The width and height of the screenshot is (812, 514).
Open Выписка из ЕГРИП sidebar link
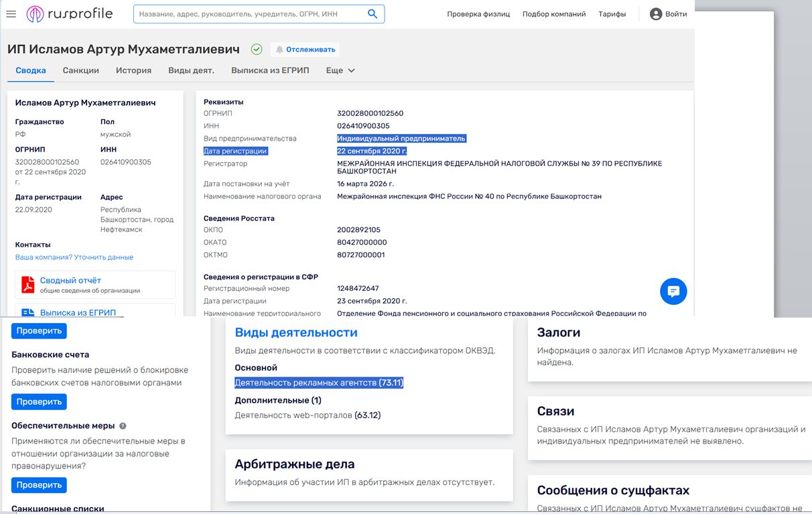[x=78, y=312]
